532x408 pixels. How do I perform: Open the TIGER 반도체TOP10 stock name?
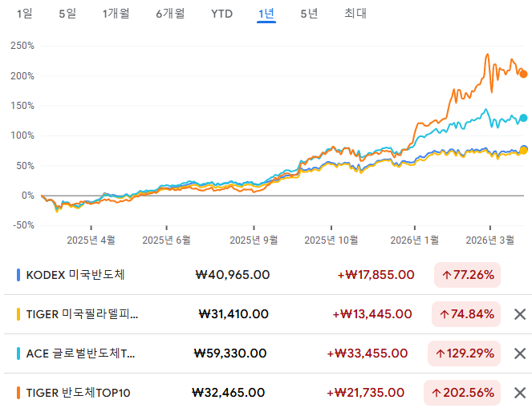pos(79,393)
